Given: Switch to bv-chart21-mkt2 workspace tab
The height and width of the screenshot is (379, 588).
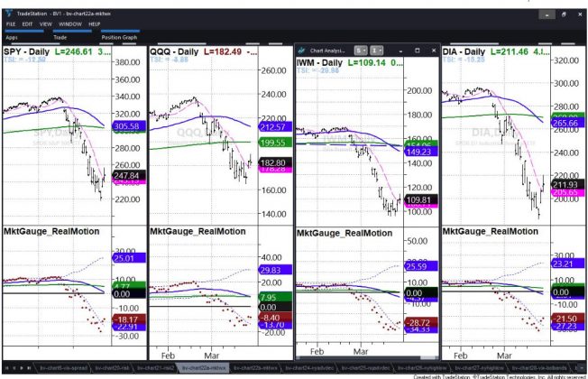Looking at the screenshot, I should (x=156, y=368).
